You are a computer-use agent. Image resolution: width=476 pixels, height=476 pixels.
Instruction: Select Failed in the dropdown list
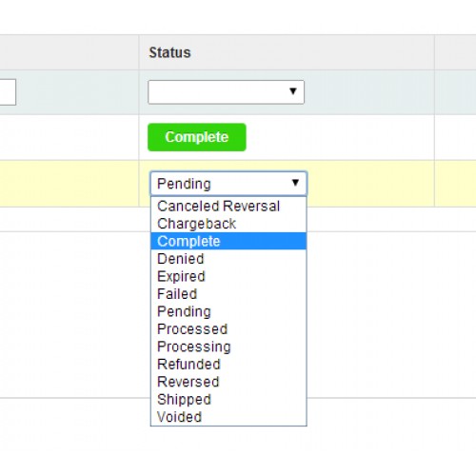click(228, 294)
